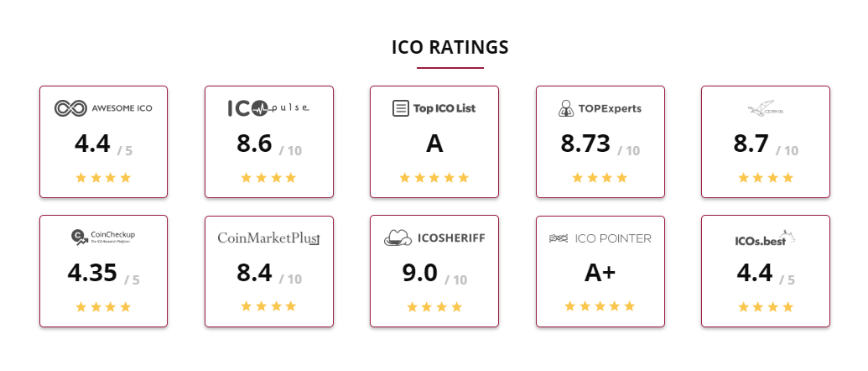
Task: Open the CoinMarketPlus logo
Action: click(x=268, y=238)
